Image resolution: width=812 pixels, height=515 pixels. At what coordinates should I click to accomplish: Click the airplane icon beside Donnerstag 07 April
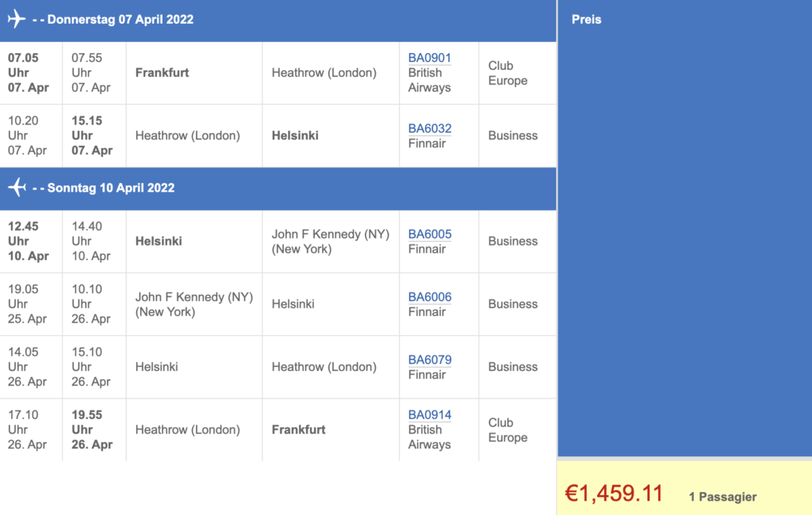pos(16,19)
